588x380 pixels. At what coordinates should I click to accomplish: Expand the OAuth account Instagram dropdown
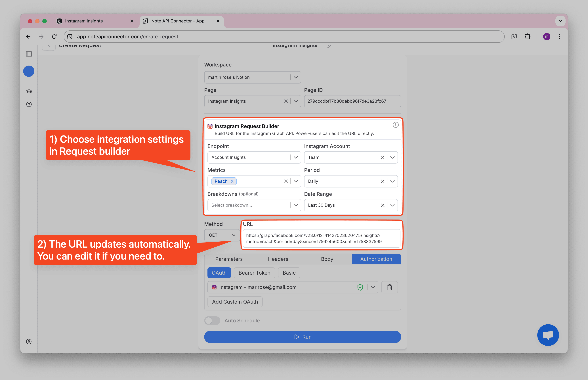[373, 287]
